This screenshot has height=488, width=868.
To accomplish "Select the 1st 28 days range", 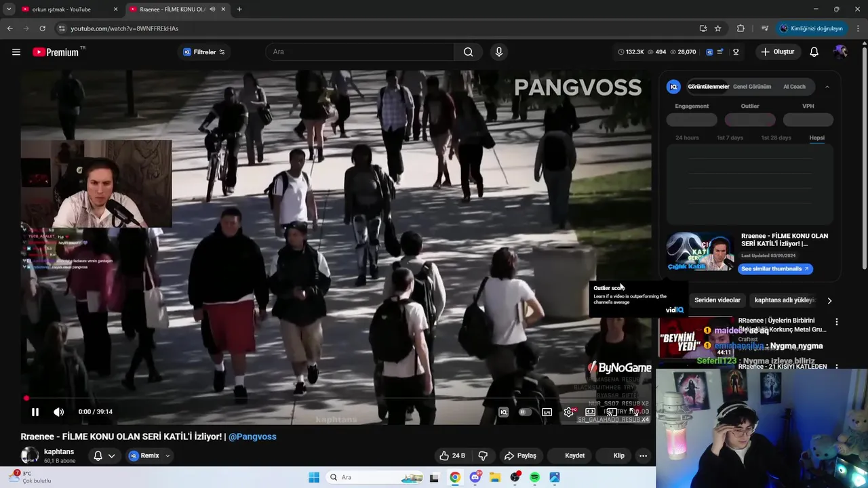I will [x=776, y=138].
